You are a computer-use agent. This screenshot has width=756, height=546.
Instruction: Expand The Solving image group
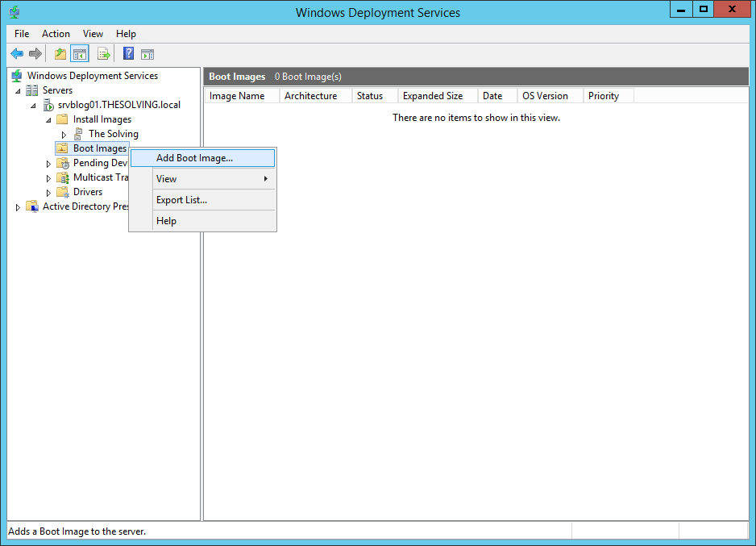coord(64,135)
